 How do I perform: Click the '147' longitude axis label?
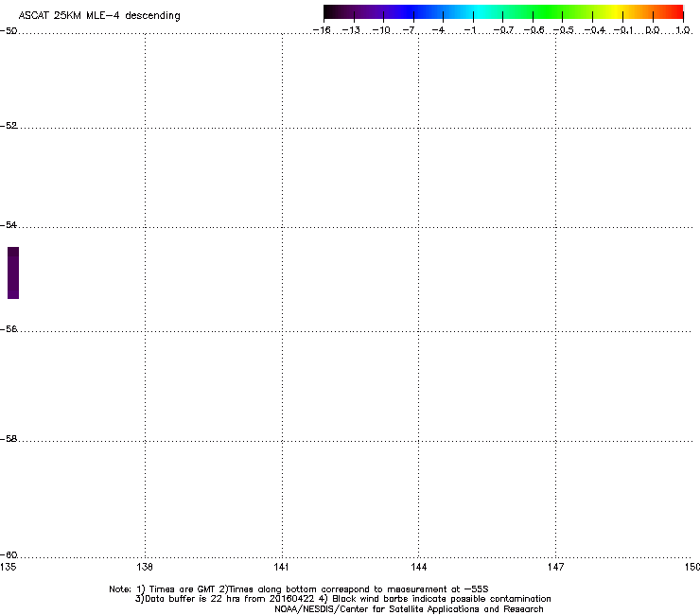(x=555, y=567)
